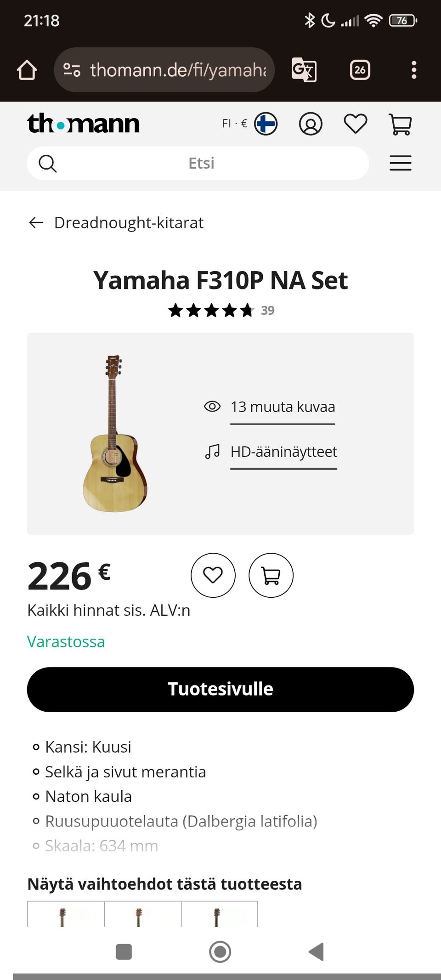Click the Yamaha F310P guitar product image
This screenshot has width=441, height=980.
point(115,433)
